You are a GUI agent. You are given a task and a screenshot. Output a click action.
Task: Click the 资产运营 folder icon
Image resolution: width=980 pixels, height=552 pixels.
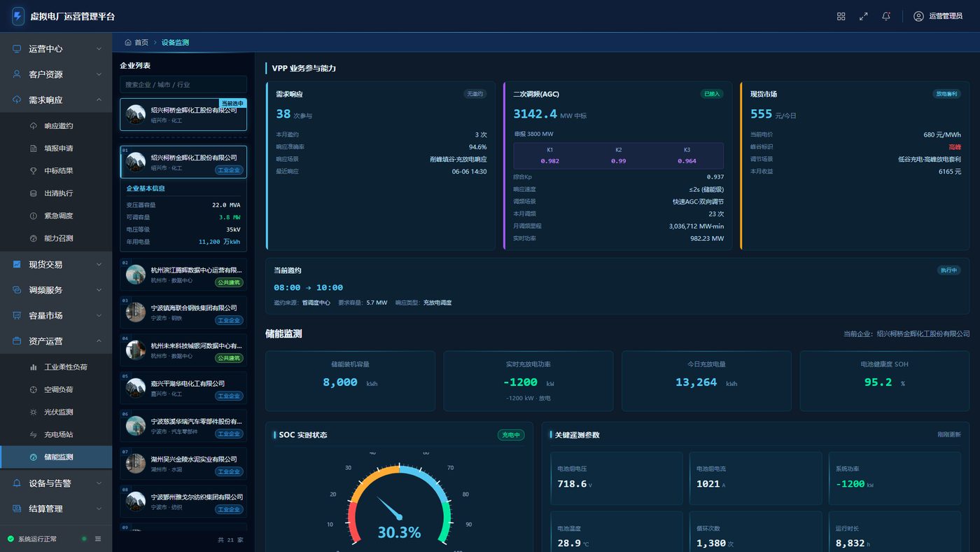[17, 341]
